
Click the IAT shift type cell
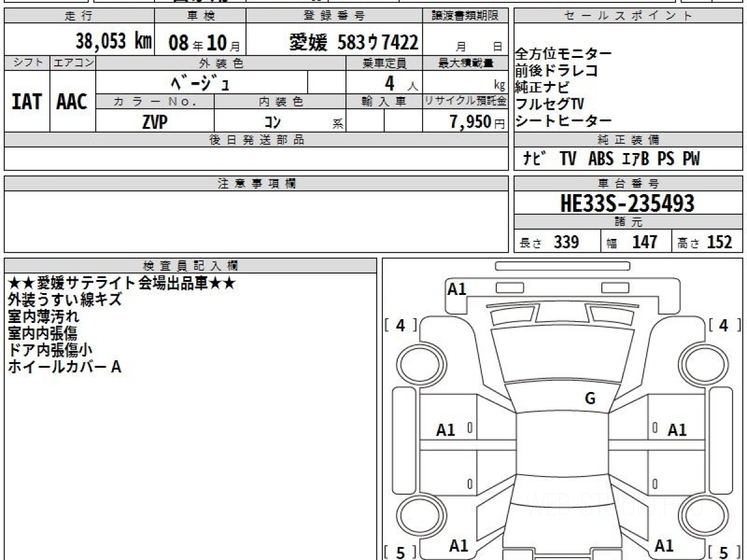(x=27, y=101)
